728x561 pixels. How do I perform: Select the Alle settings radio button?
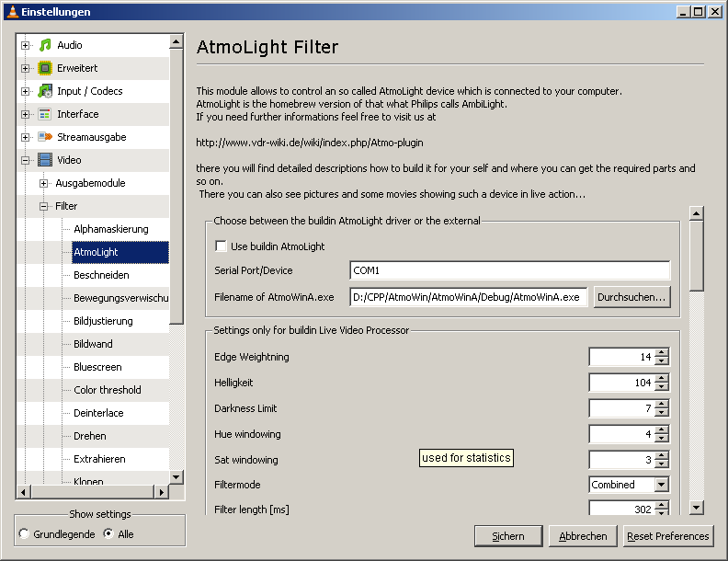[x=108, y=534]
